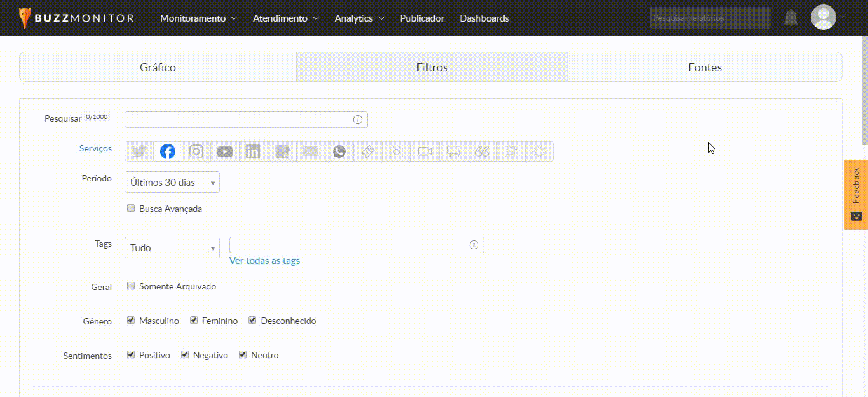Open the Feedback side button
Image resolution: width=868 pixels, height=397 pixels.
click(855, 194)
